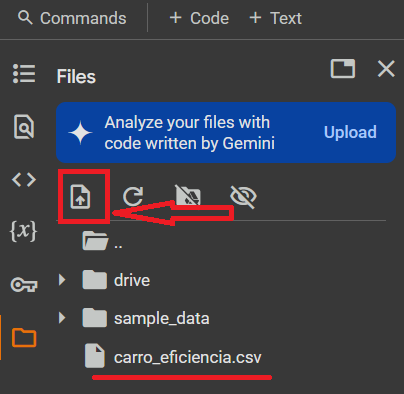This screenshot has height=394, width=404.
Task: Expand the drive folder arrow
Action: pos(62,280)
